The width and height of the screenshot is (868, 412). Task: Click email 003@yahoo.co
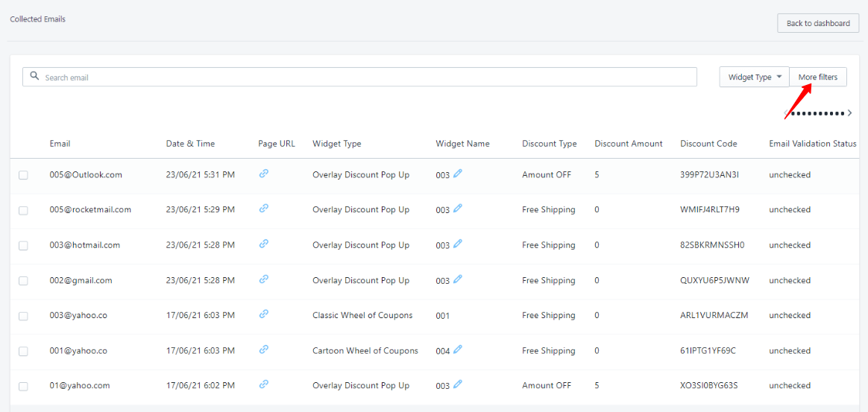(x=78, y=315)
